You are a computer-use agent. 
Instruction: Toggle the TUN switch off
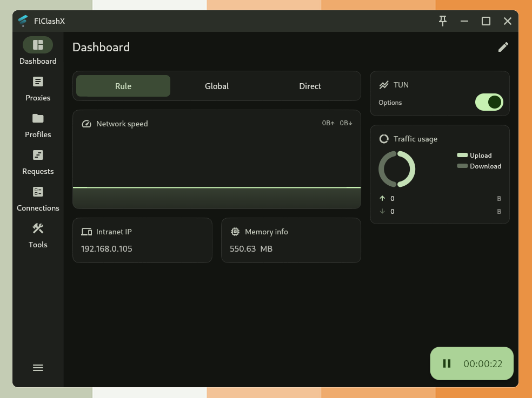[489, 102]
